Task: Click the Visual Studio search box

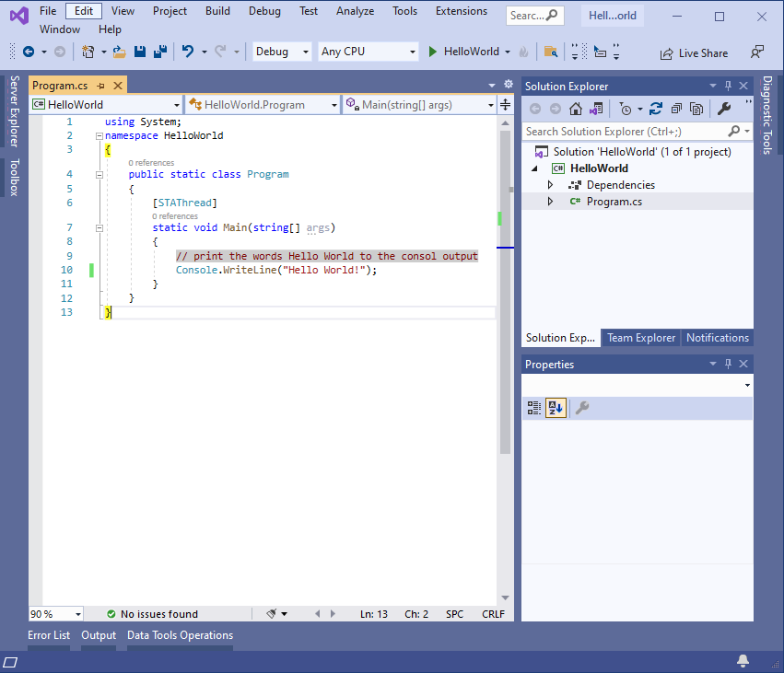Action: tap(534, 16)
